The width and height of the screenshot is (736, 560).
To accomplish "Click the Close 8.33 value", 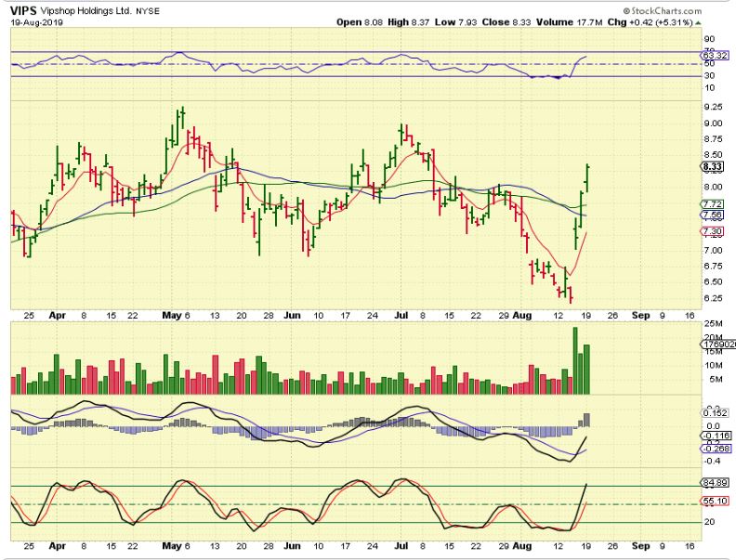I will pyautogui.click(x=507, y=22).
